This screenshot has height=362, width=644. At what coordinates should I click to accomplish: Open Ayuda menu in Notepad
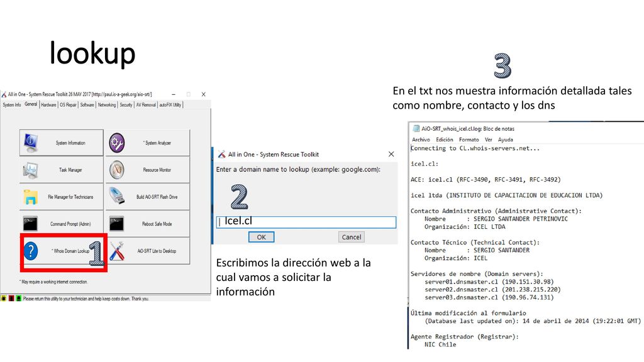pyautogui.click(x=506, y=140)
